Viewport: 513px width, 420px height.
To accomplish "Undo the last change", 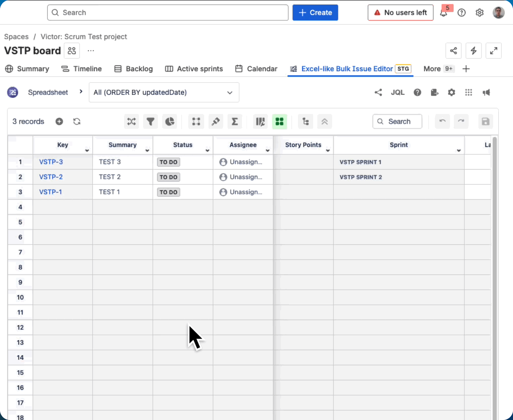I will coord(442,121).
